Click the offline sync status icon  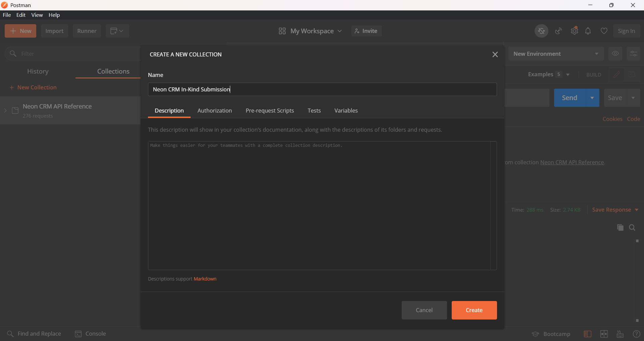coord(541,31)
